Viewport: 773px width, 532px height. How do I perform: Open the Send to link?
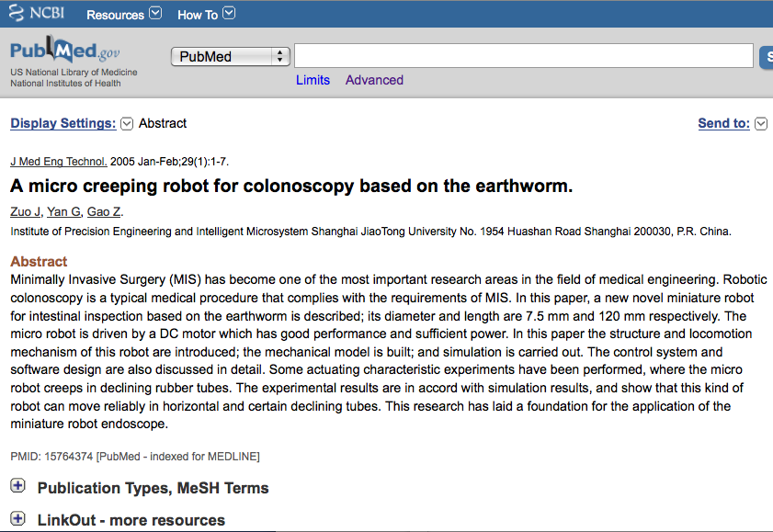coord(723,123)
